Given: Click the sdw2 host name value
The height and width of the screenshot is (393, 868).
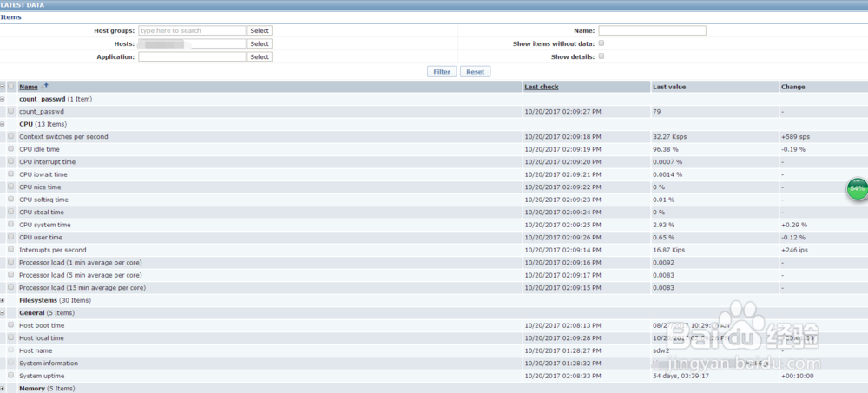Looking at the screenshot, I should pyautogui.click(x=661, y=351).
